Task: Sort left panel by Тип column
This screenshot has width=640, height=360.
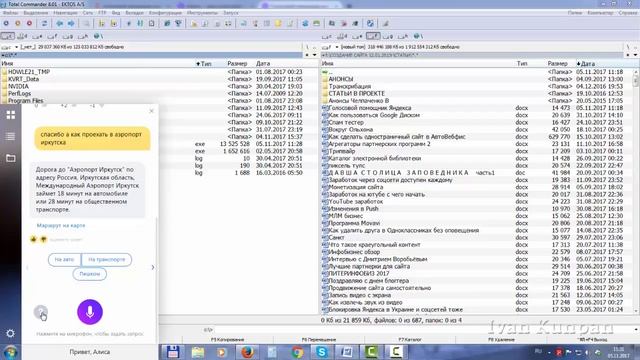Action: (204, 64)
